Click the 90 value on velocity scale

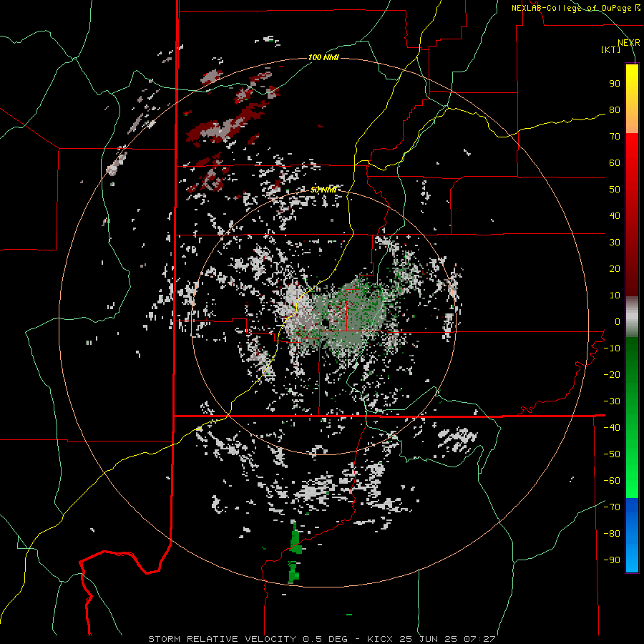pos(615,84)
